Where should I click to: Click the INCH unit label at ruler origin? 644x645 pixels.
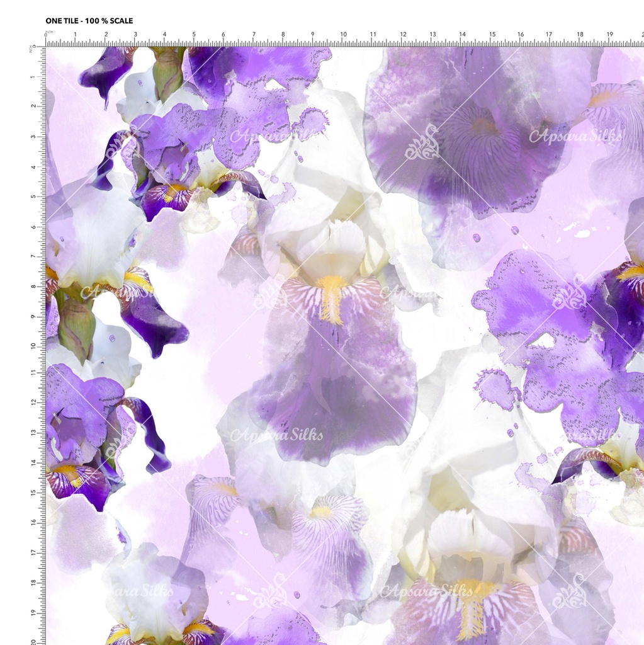(x=49, y=31)
